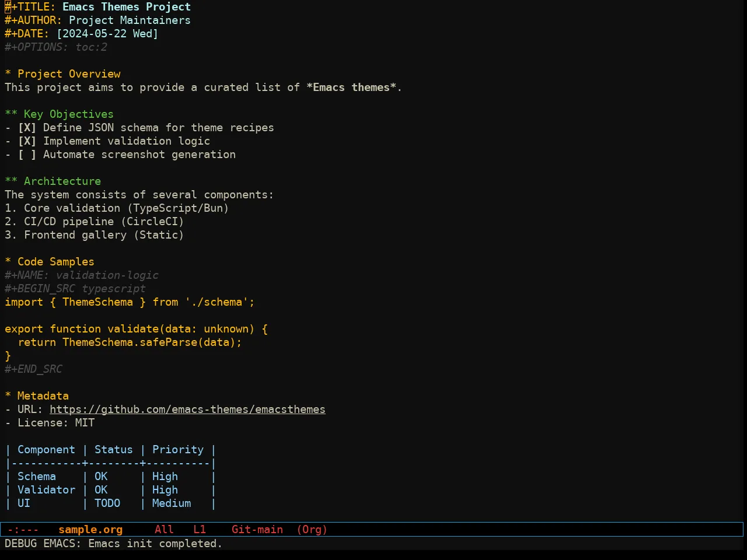Click the 'TODO' status cell

[x=107, y=503]
